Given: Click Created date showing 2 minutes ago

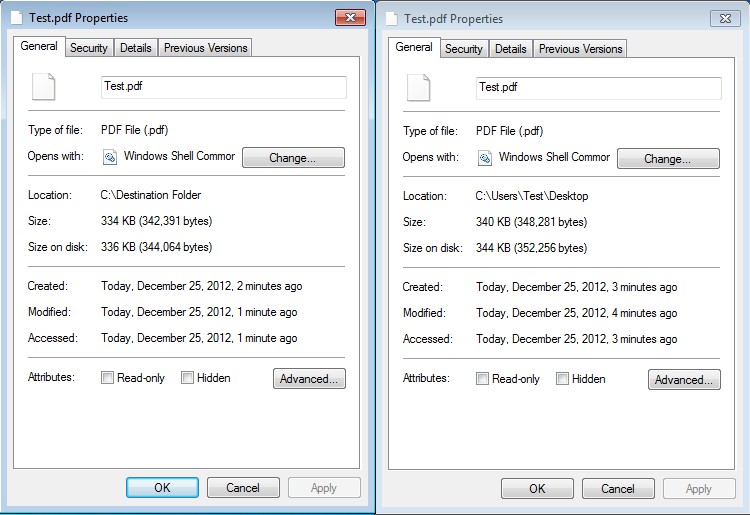Looking at the screenshot, I should tap(202, 286).
